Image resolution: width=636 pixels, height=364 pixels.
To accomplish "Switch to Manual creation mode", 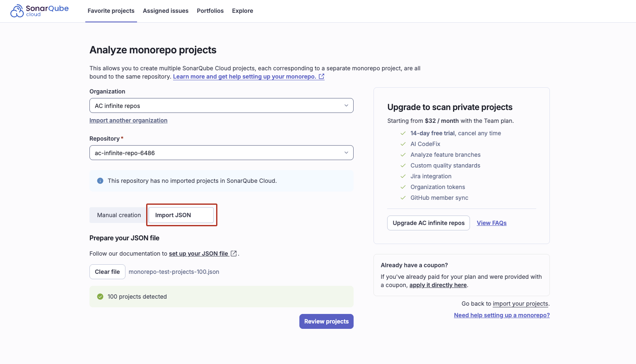I will point(119,215).
